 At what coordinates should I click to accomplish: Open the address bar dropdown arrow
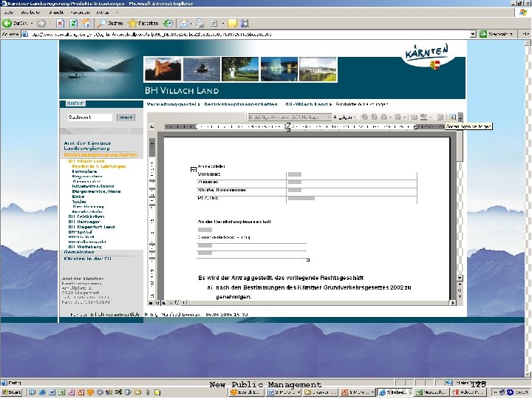pyautogui.click(x=474, y=34)
